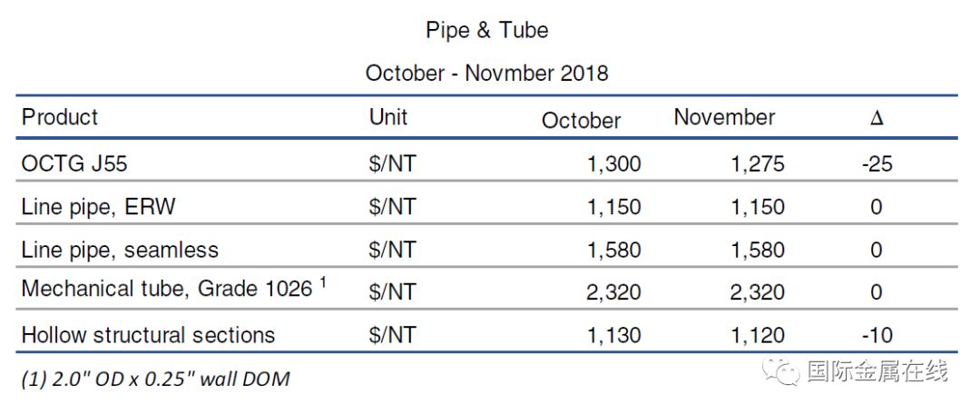Click the Unit column header
The image size is (980, 414).
tap(388, 116)
